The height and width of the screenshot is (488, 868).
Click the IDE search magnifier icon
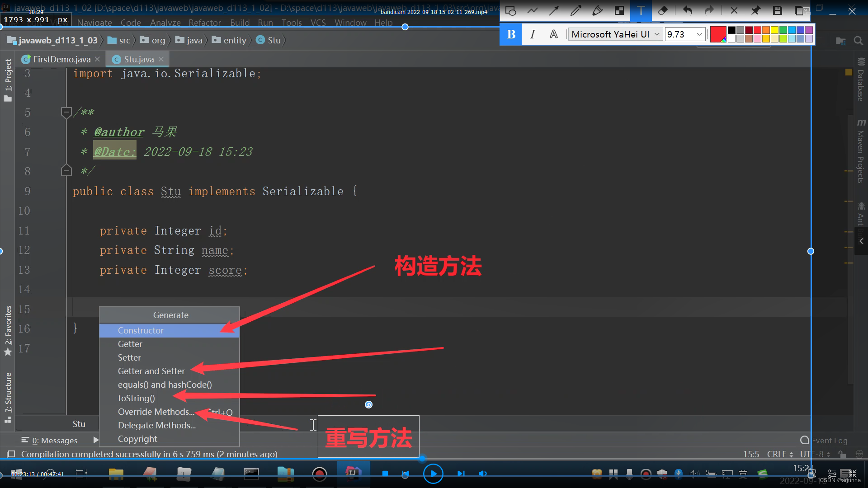[858, 41]
